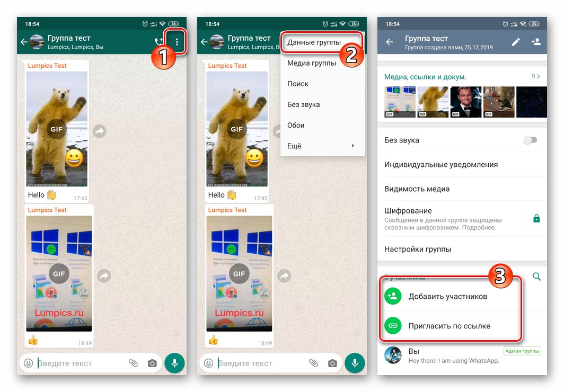Tap 'Вы' participant avatar
Viewport: 564px width, 392px height.
[x=393, y=355]
